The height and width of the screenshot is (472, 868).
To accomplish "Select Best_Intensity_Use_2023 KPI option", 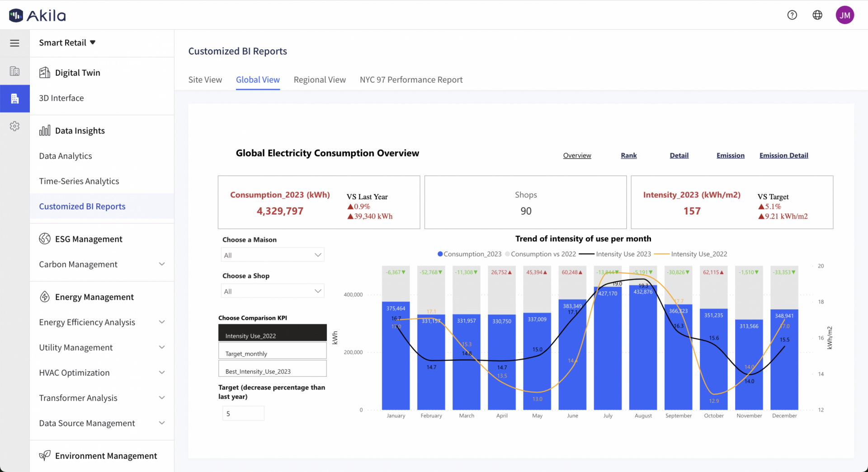I will click(272, 369).
